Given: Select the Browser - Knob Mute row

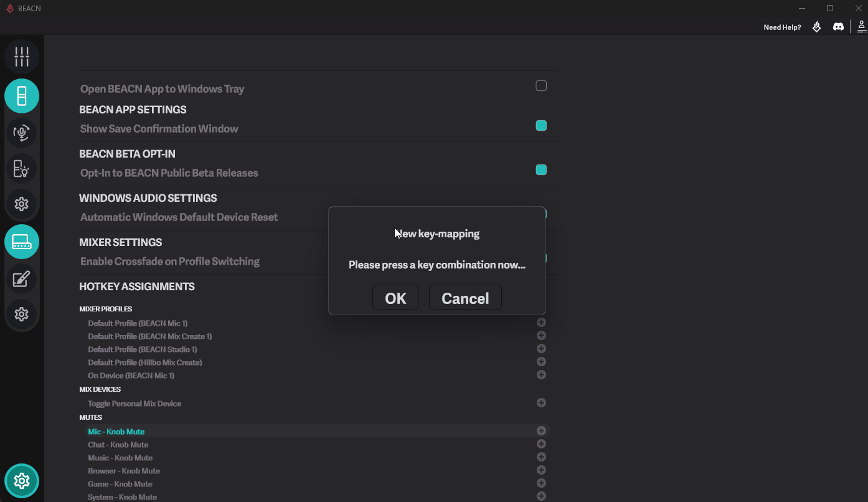Looking at the screenshot, I should (318, 471).
